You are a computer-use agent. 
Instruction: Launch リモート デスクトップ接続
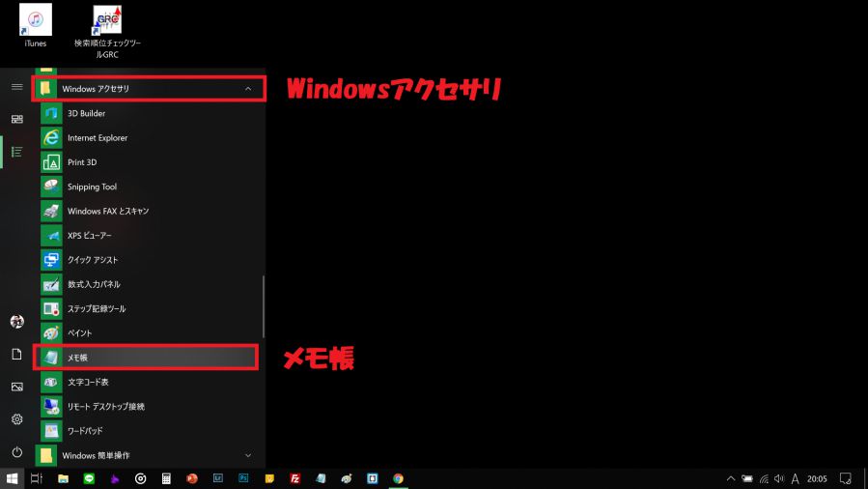[149, 407]
